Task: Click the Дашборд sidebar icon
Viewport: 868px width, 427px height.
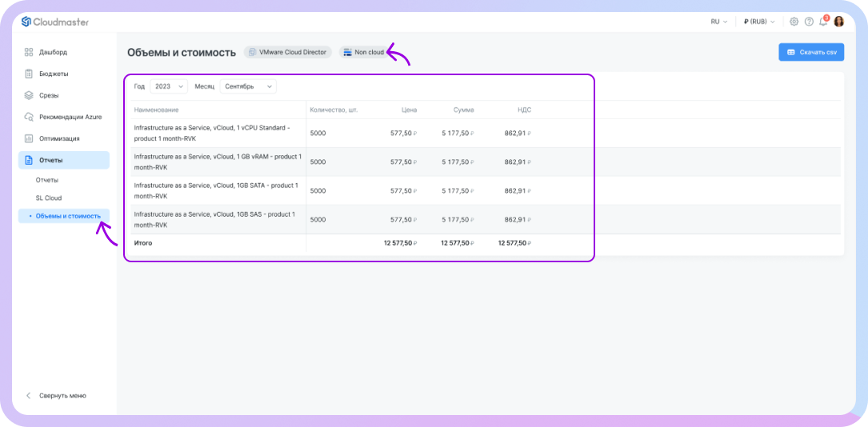Action: coord(29,52)
